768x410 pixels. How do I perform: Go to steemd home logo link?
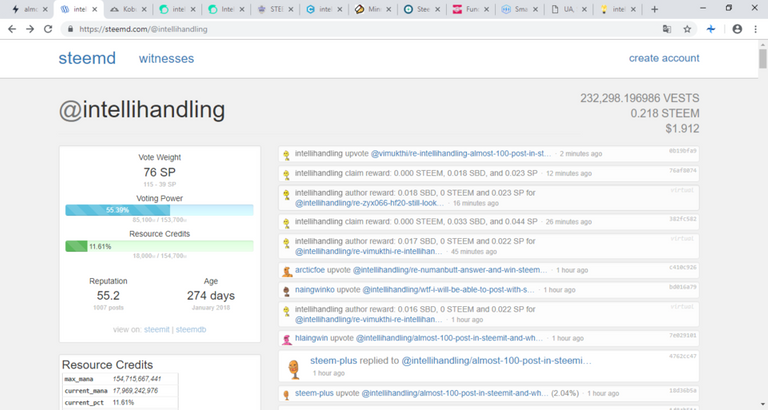(86, 59)
